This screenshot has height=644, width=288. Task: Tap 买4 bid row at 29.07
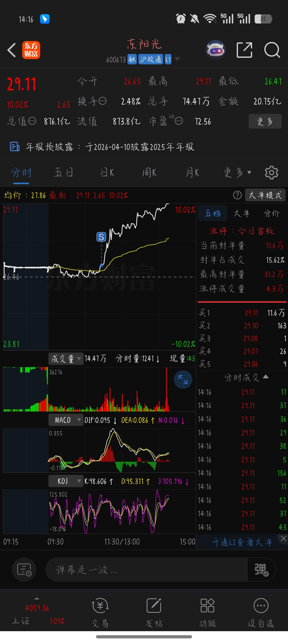[242, 351]
